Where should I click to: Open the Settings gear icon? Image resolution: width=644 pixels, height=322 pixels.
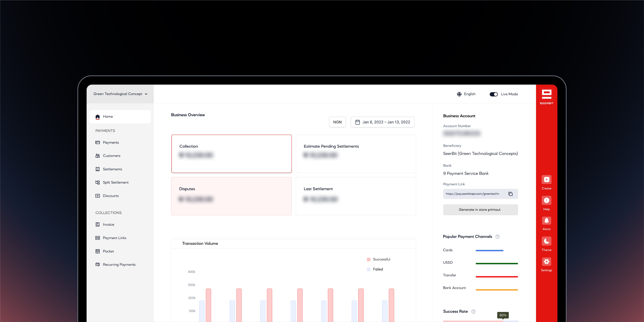(547, 261)
